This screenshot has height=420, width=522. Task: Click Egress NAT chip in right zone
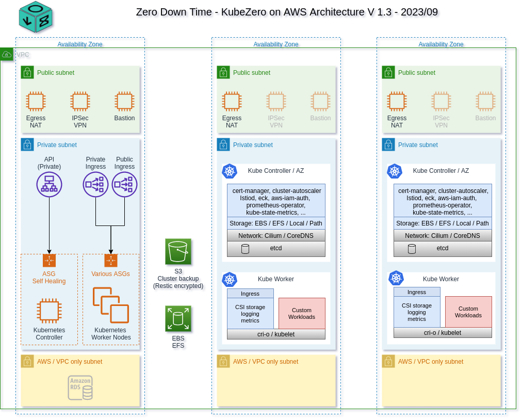pos(397,101)
